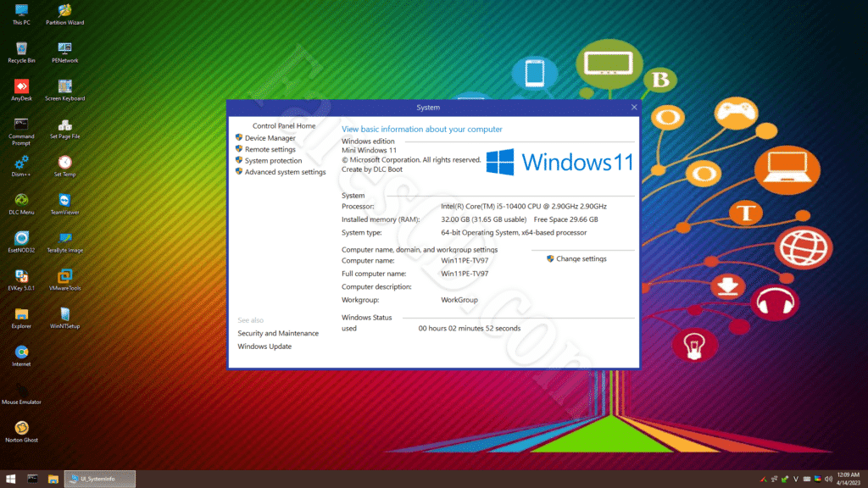Open the This PC desktop icon
The image size is (868, 488).
(21, 14)
